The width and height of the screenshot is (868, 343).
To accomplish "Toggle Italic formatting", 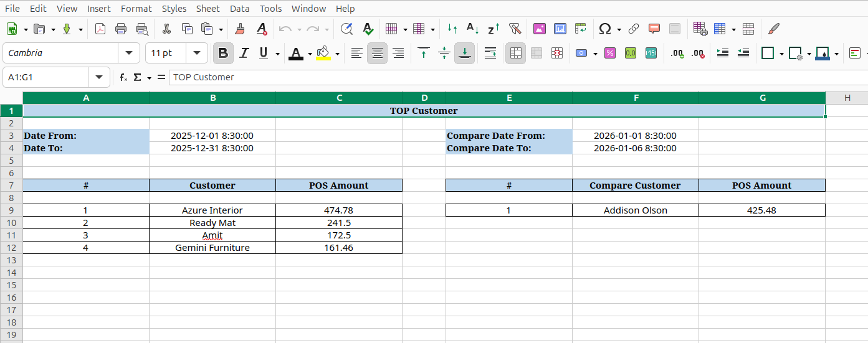I will pos(244,54).
